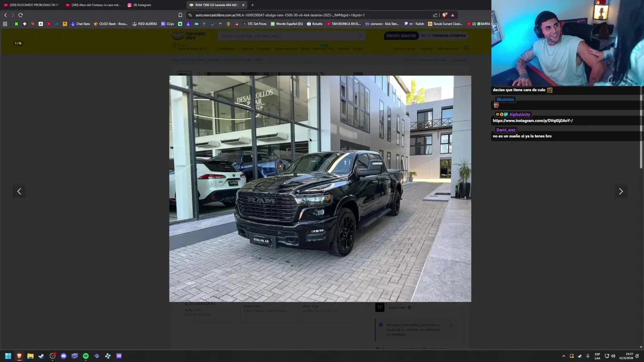Show the previous photo with left arrow
Screen dimensions: 644x362
pyautogui.click(x=19, y=191)
